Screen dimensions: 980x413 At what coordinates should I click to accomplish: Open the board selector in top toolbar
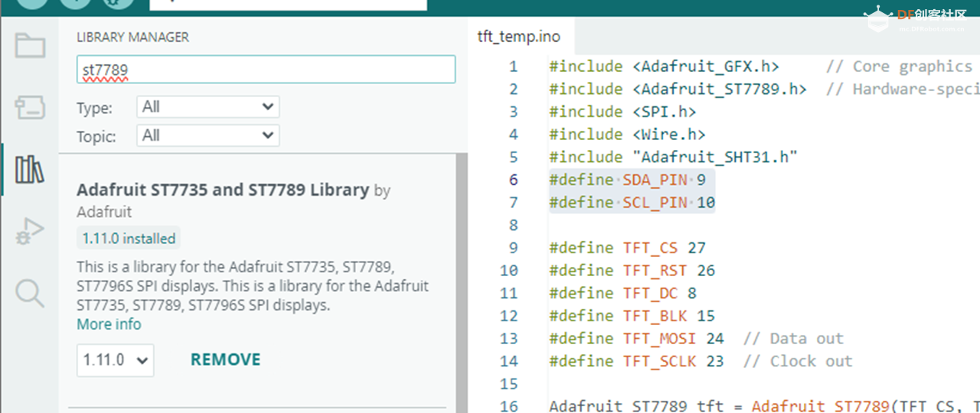point(288,3)
